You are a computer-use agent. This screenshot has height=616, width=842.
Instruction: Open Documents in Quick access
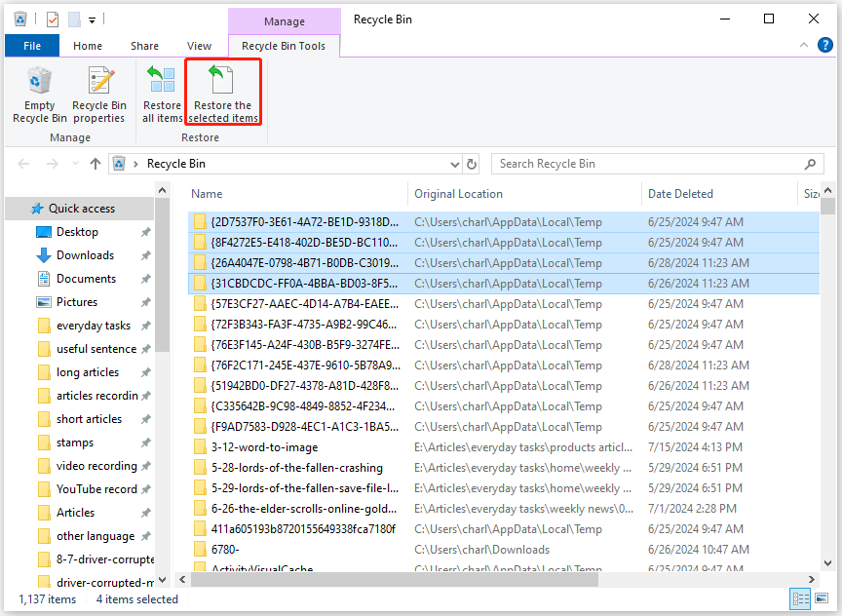coord(86,279)
